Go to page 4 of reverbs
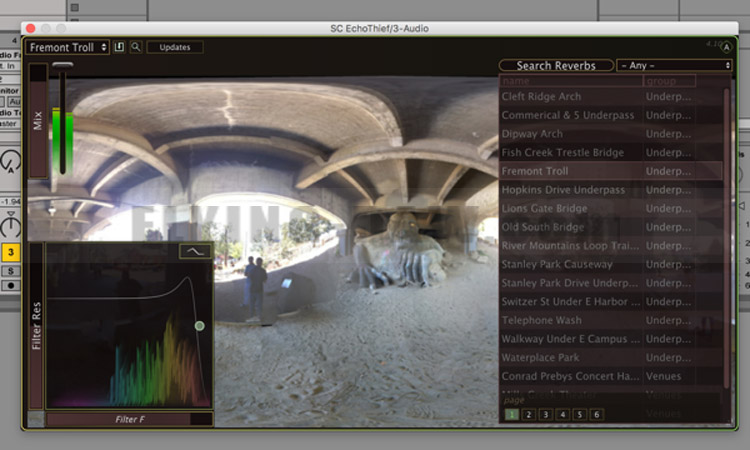Image resolution: width=750 pixels, height=450 pixels. 563,415
